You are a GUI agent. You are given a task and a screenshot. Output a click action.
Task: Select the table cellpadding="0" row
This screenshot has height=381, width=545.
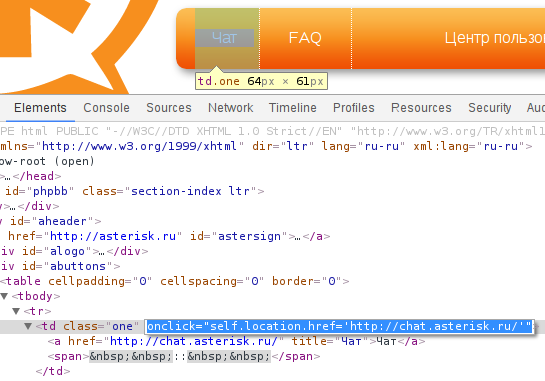click(x=174, y=281)
